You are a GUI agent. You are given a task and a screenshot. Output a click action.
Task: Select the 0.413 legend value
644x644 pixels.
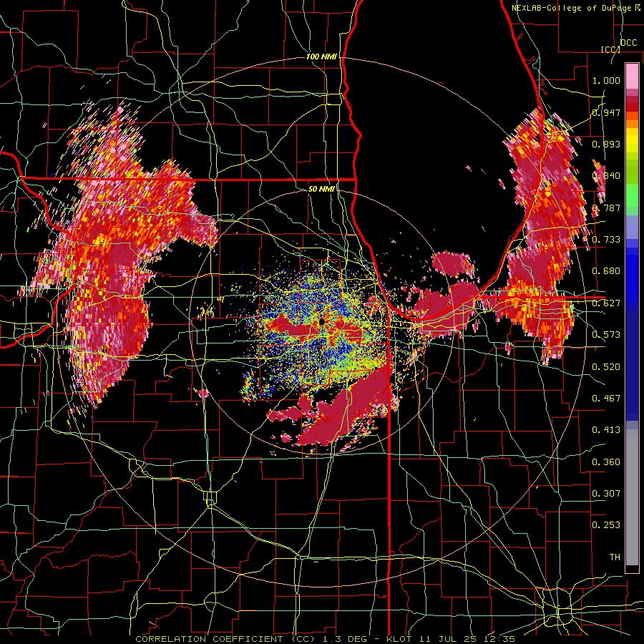[606, 430]
